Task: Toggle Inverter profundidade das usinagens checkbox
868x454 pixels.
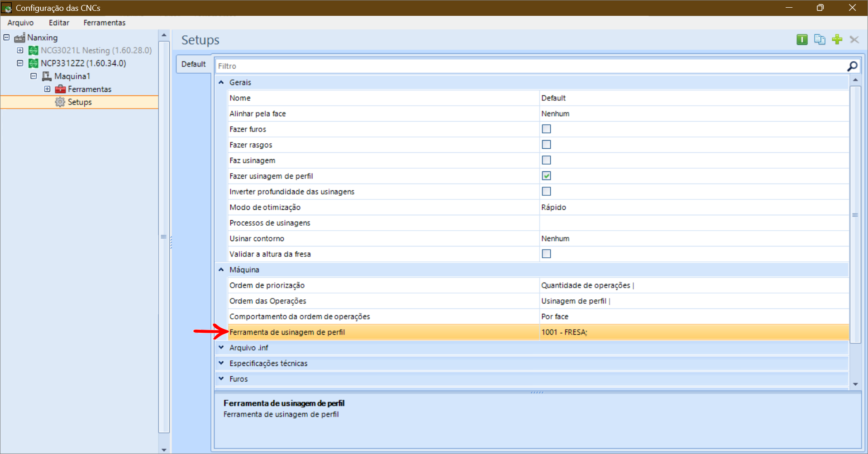Action: click(546, 191)
